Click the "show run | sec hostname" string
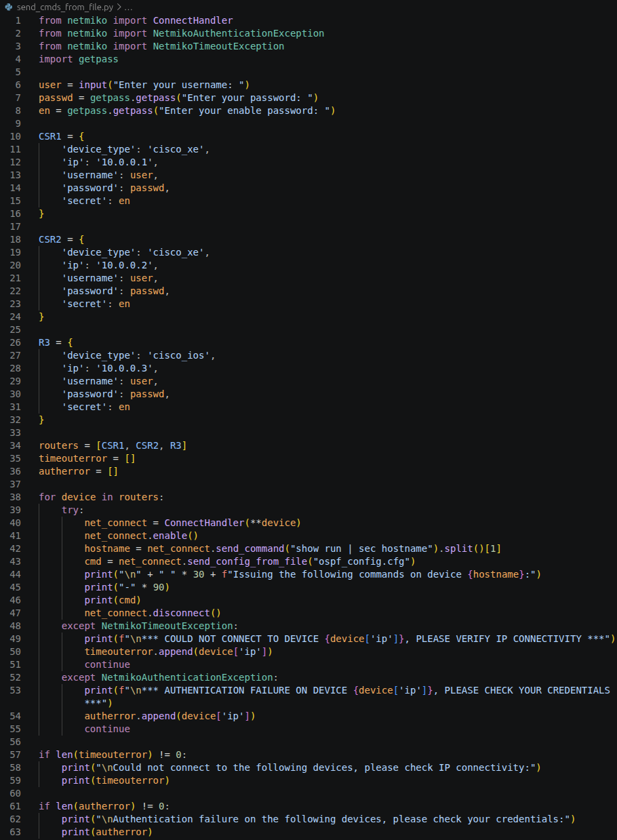The image size is (617, 840). [361, 548]
